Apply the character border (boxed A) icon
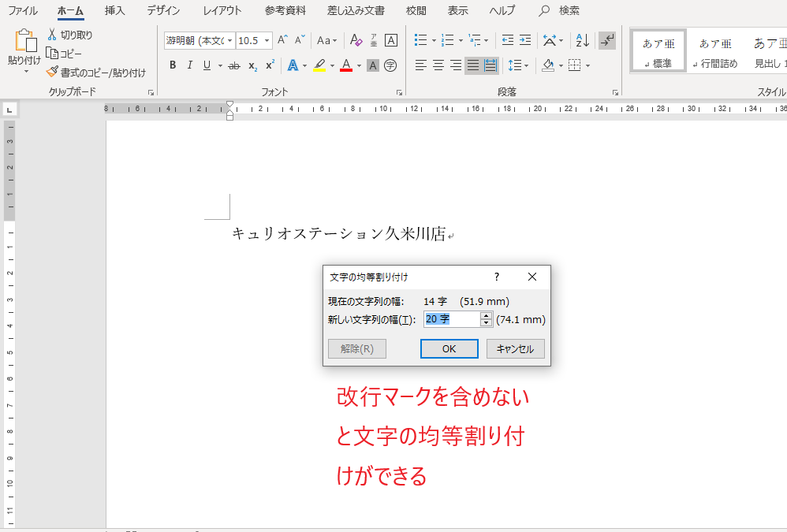 point(390,40)
